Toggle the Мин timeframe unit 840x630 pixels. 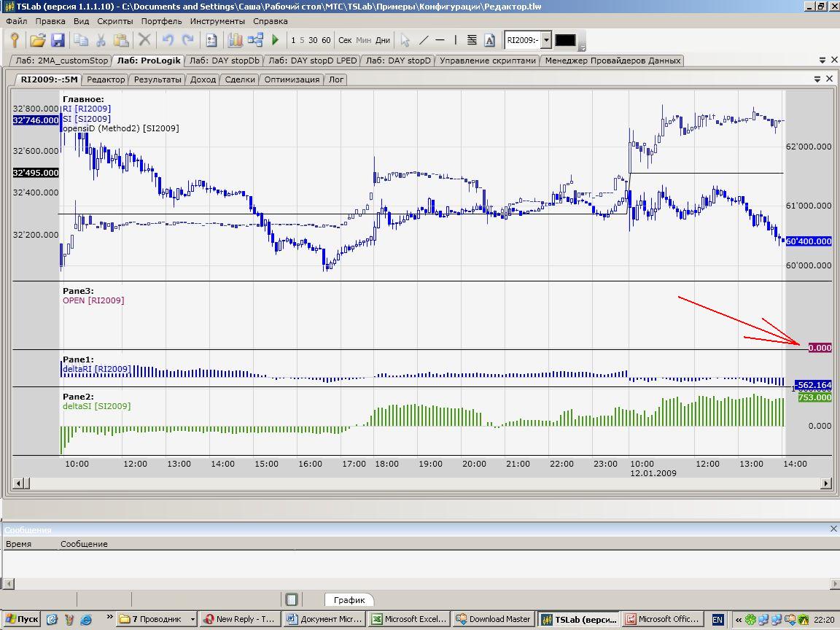363,40
